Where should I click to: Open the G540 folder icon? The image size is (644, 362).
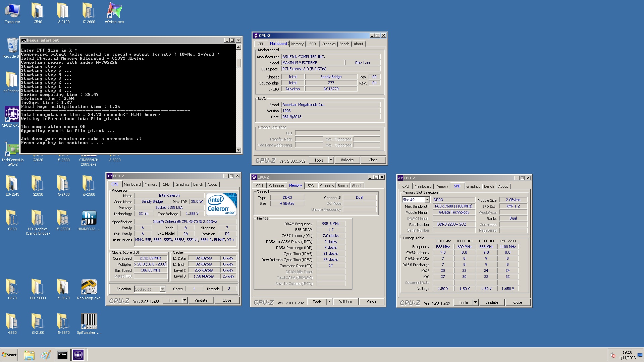(x=38, y=13)
